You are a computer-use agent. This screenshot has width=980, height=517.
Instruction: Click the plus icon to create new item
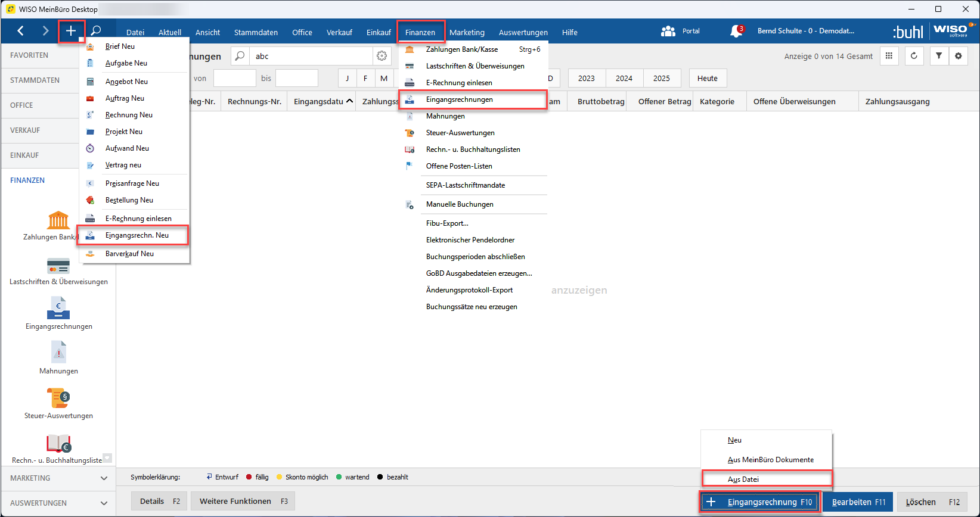71,31
